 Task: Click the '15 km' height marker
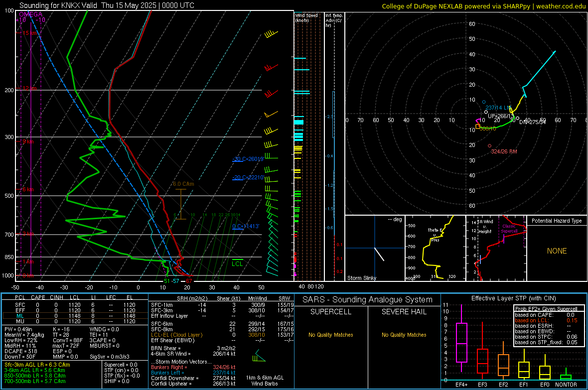point(30,33)
